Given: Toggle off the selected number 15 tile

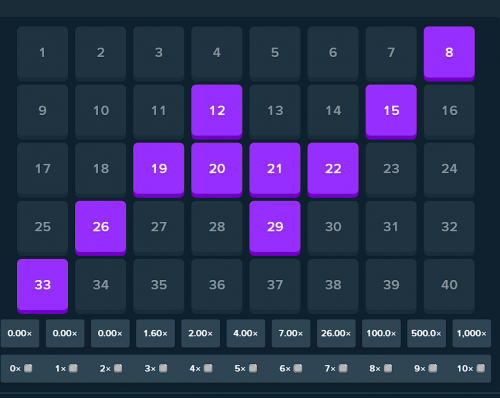Looking at the screenshot, I should 391,112.
